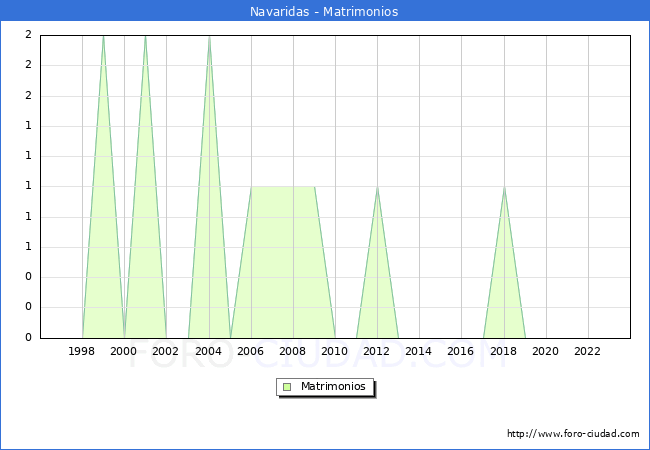Open the foro-ciudad.com URL link
The width and height of the screenshot is (650, 450).
573,434
